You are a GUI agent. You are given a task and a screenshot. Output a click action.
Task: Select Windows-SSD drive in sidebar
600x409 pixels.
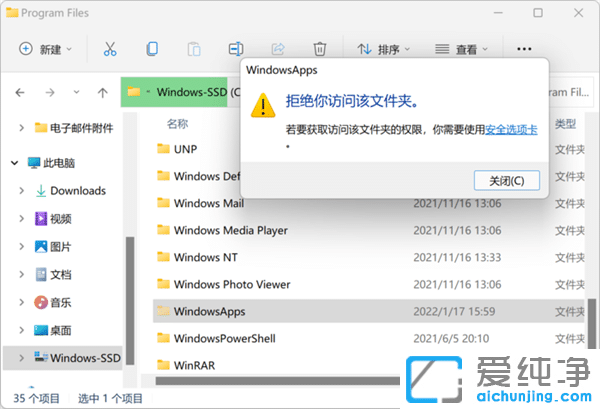[78, 358]
